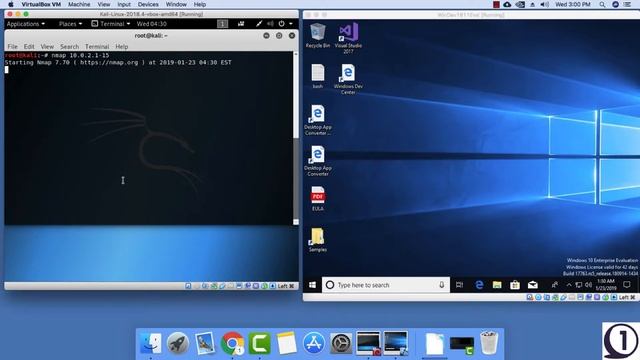Viewport: 640px width, 360px height.
Task: Launch Google Chrome from the Dock
Action: pos(232,343)
